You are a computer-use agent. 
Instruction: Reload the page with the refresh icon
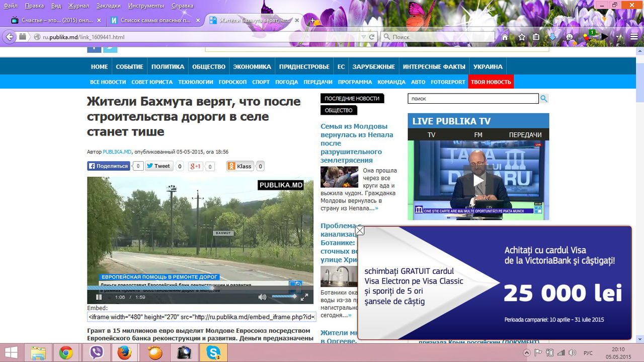coord(372,37)
